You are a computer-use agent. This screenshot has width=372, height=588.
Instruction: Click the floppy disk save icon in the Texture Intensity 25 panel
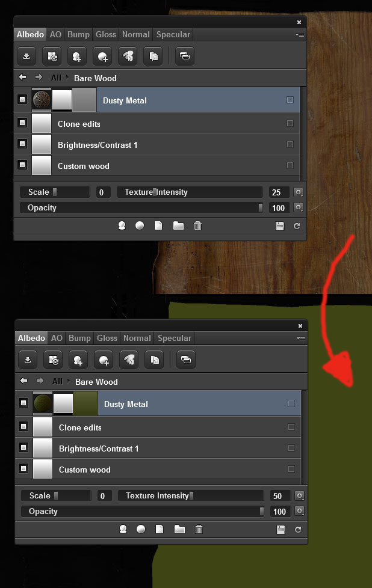[x=280, y=225]
